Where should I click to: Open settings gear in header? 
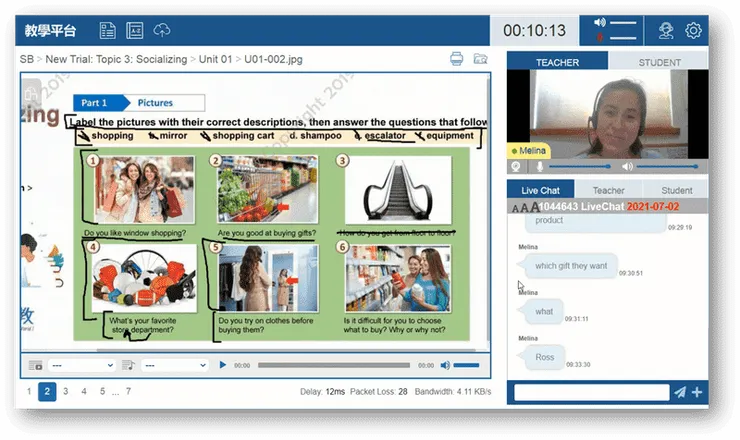tap(693, 31)
